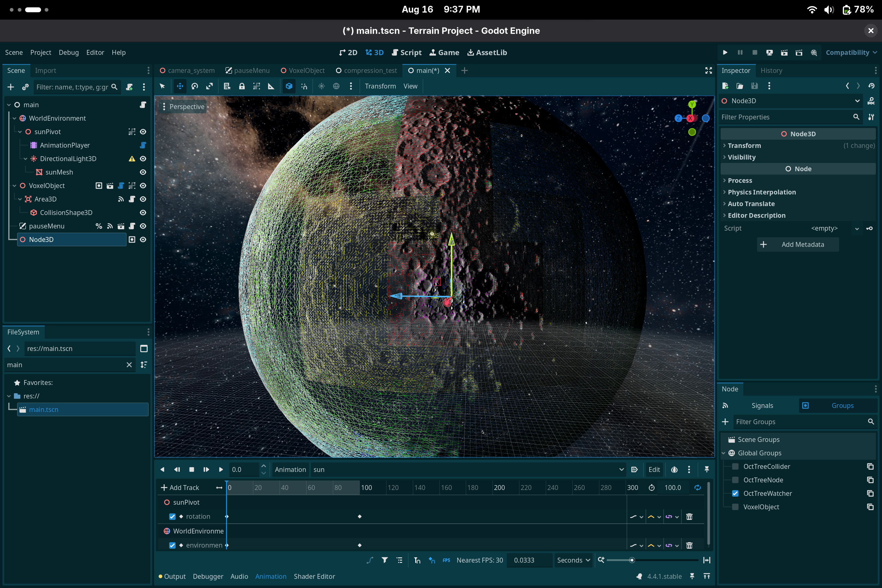Click Add Track in animation panel
The height and width of the screenshot is (588, 882).
point(180,488)
